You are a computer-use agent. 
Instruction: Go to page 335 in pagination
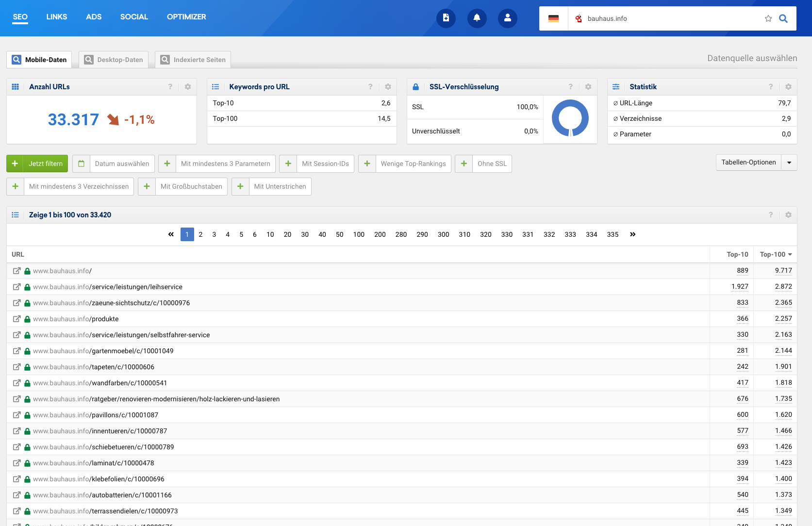pyautogui.click(x=613, y=234)
